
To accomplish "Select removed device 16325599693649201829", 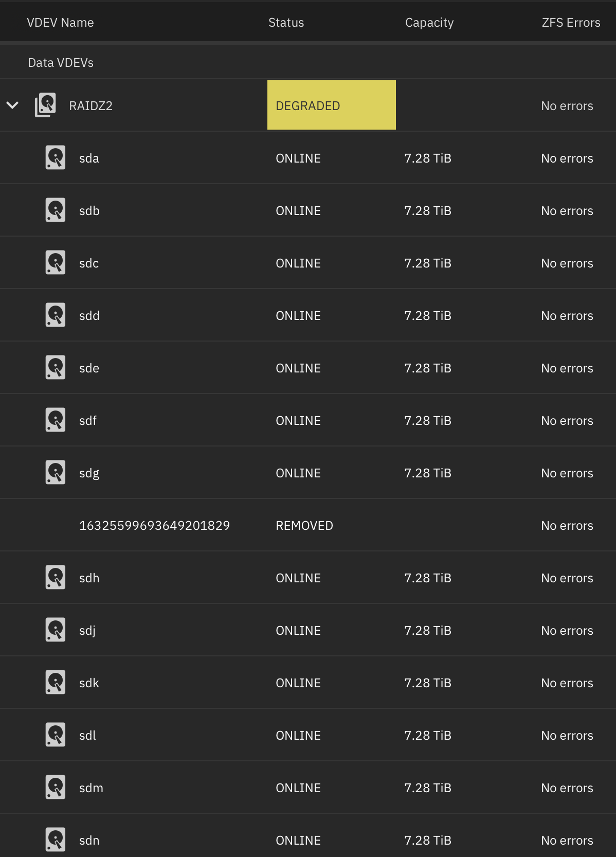I will tap(154, 526).
